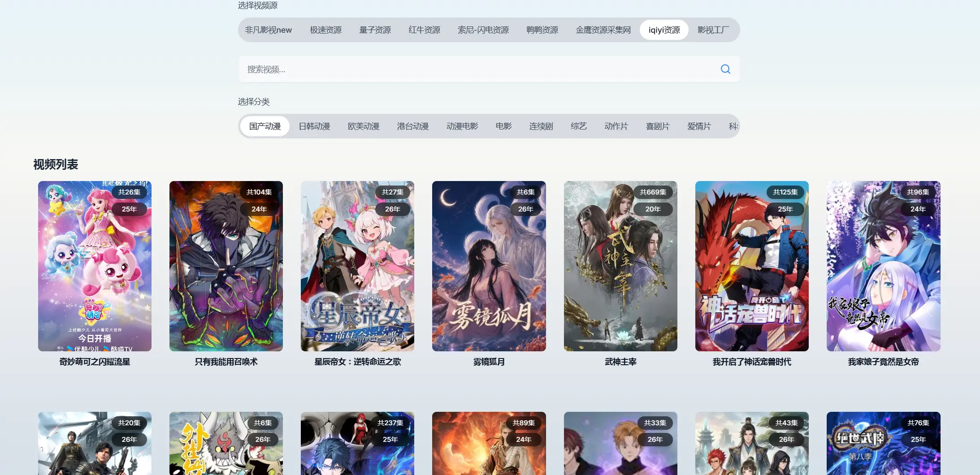Focus the 搜索视频 search field
The height and width of the screenshot is (475, 980).
tap(489, 69)
